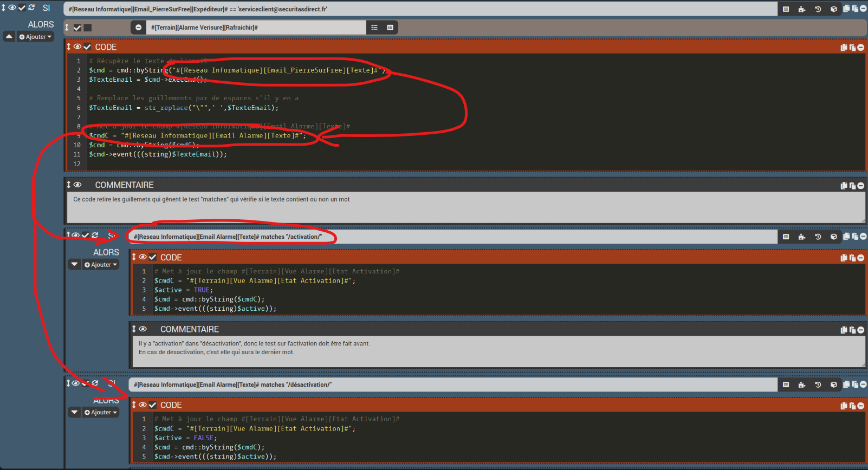Uncheck the enable checkbox on Rafraichir action
The image size is (868, 470).
click(77, 28)
